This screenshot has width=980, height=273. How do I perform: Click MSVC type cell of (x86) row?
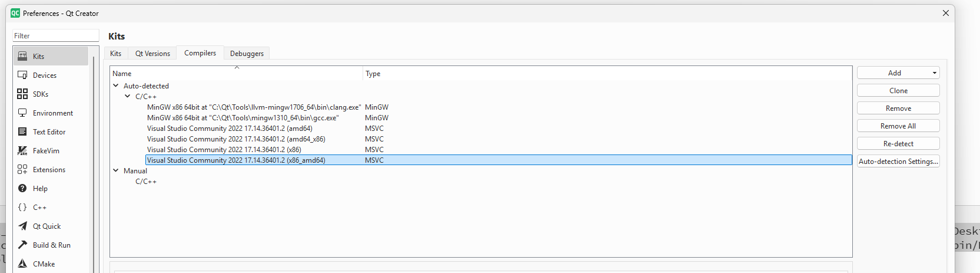point(374,150)
